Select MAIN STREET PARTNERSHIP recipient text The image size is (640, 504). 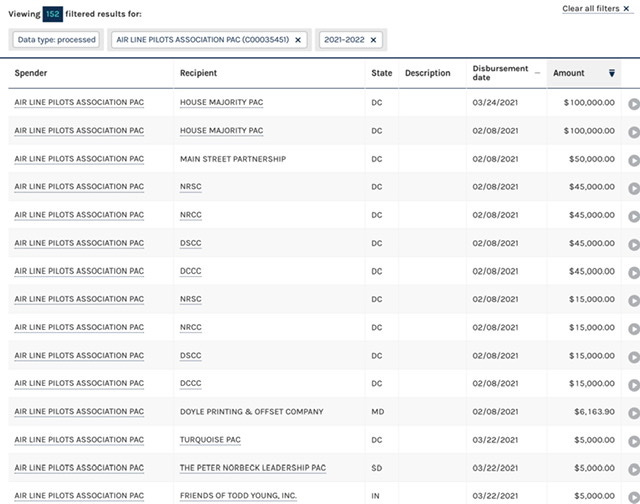pyautogui.click(x=233, y=159)
